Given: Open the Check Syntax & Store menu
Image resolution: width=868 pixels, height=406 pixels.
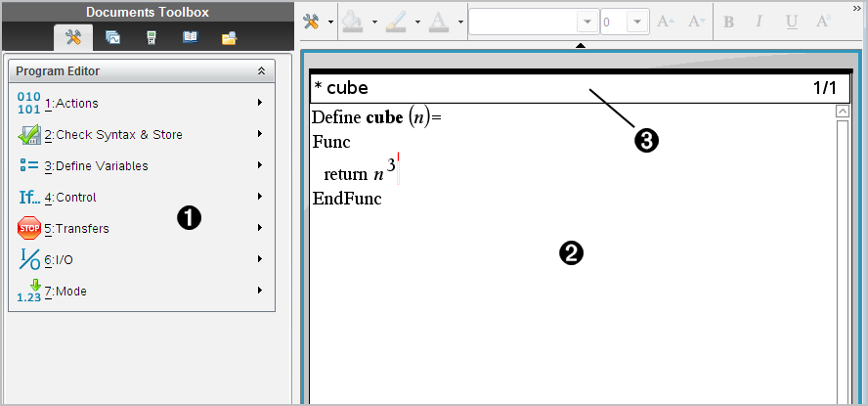Looking at the screenshot, I should tap(137, 134).
